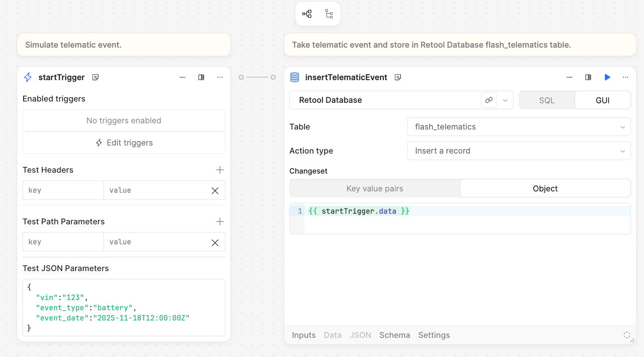Screen dimensions: 644x357
Task: Click the resource link icon beside Retool Database
Action: (489, 100)
